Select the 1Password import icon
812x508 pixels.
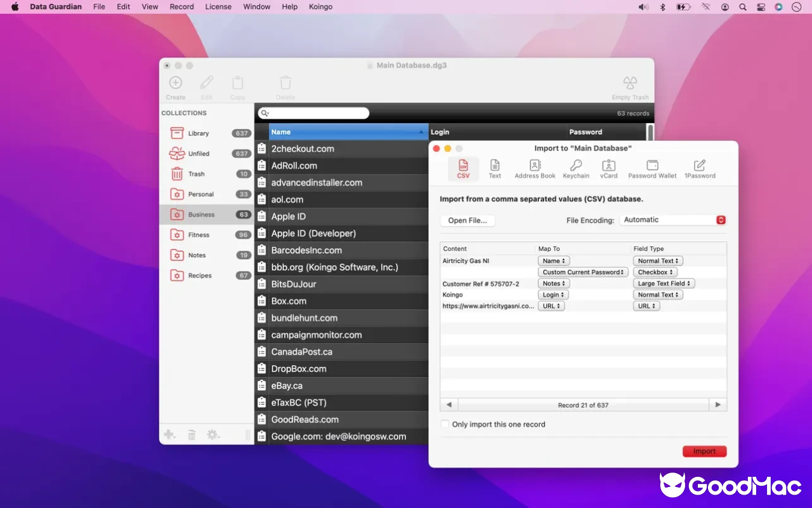[700, 166]
